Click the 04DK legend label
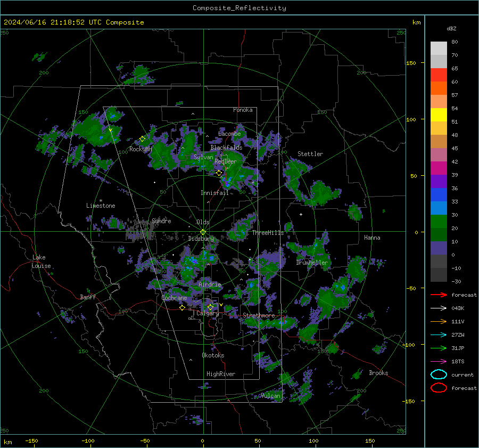Viewport: 479px width, 448px height. (x=458, y=308)
